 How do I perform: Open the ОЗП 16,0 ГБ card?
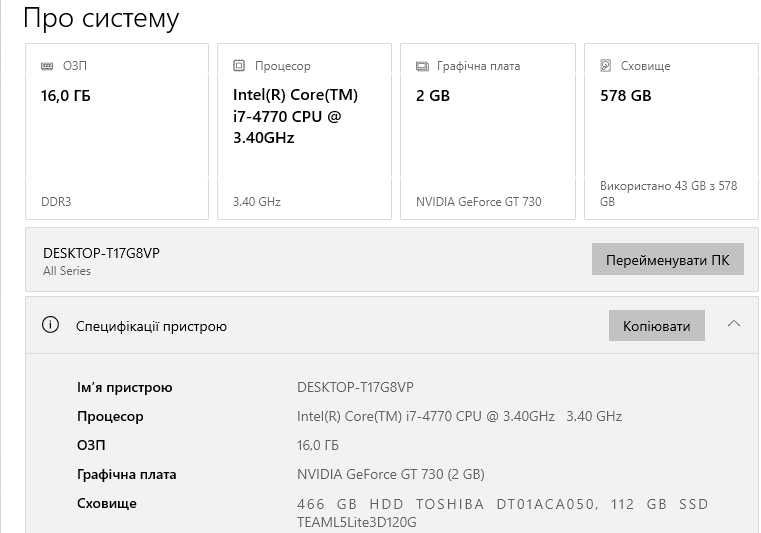[117, 131]
